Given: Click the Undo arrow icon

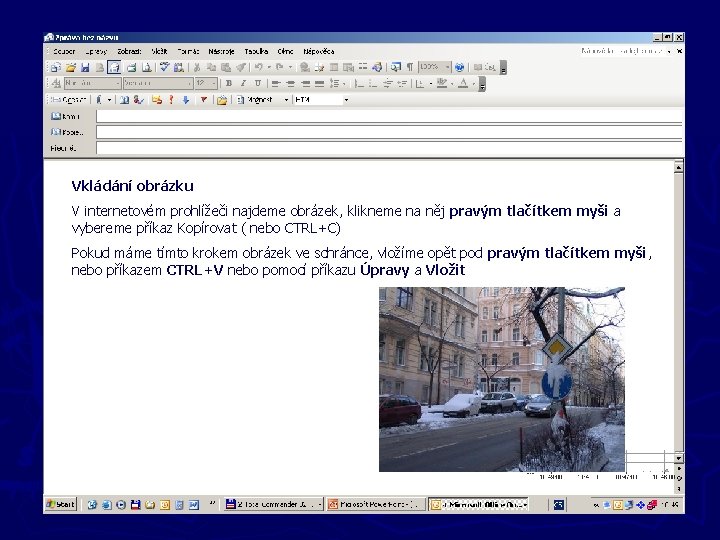Looking at the screenshot, I should coord(259,68).
